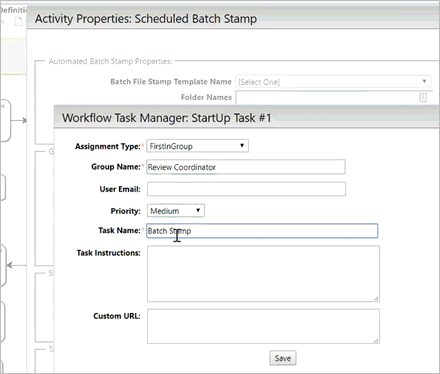Click the Custom URL label
The width and height of the screenshot is (440, 374).
click(x=117, y=316)
